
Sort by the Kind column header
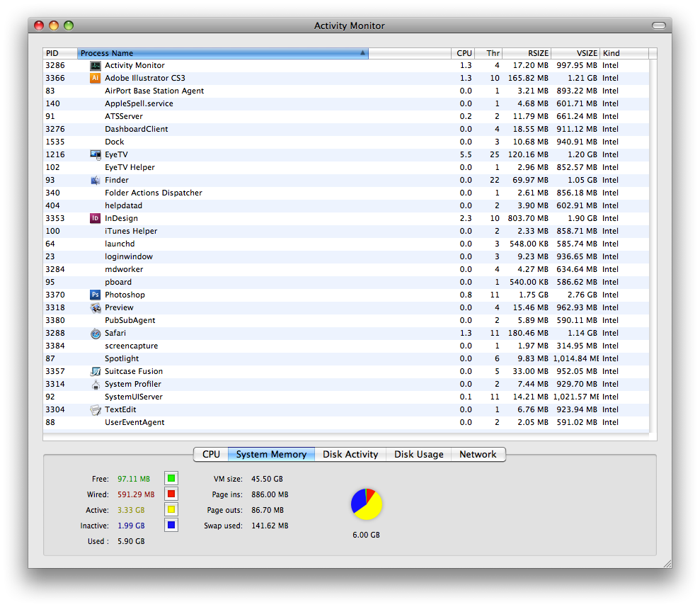624,53
